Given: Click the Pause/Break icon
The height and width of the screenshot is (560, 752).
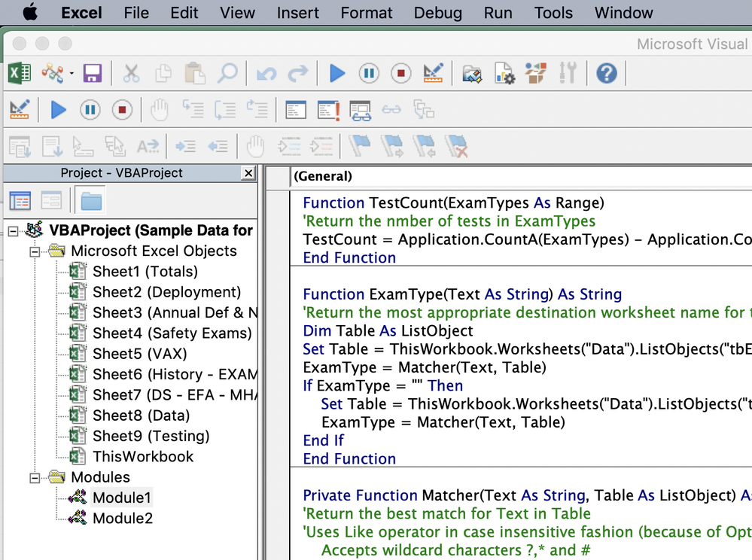Looking at the screenshot, I should coord(369,73).
